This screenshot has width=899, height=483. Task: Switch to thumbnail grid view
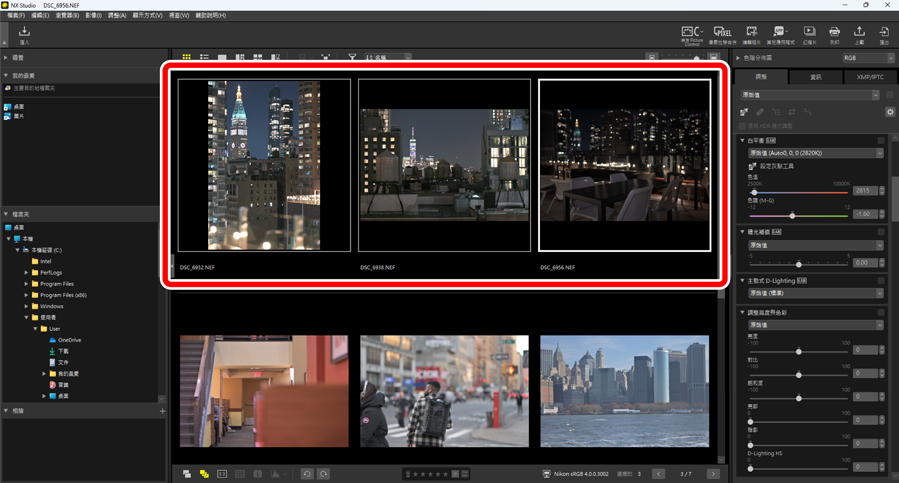click(x=186, y=58)
